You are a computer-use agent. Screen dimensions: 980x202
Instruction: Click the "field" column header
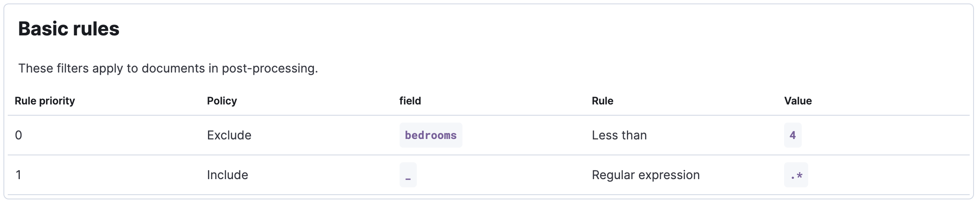tap(410, 101)
